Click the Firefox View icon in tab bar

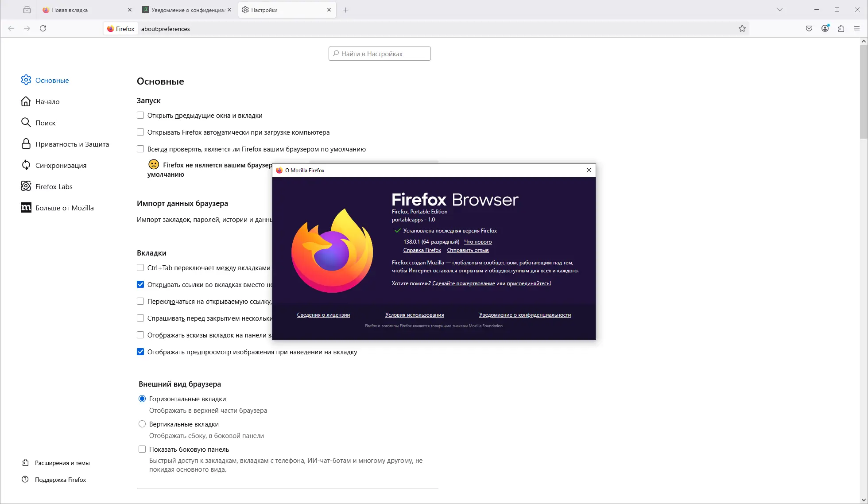[27, 10]
